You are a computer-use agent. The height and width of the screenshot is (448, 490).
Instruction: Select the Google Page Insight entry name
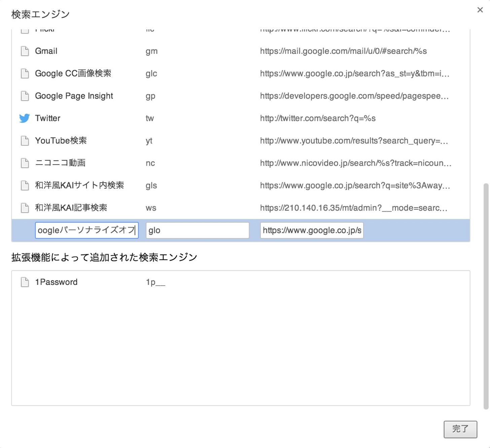click(74, 96)
